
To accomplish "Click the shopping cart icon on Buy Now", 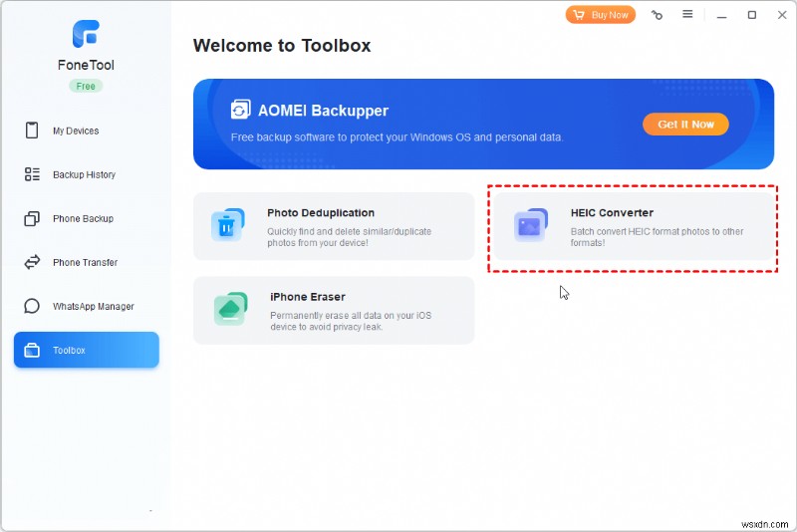I will tap(579, 15).
